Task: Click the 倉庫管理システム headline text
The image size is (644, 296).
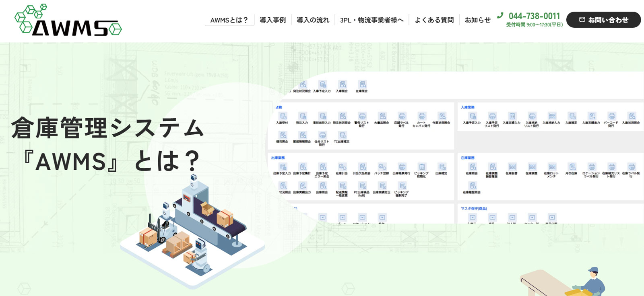Action: point(108,127)
